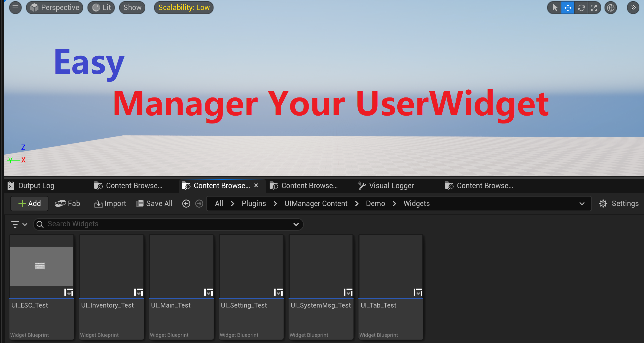
Task: Expand hidden viewport toolbar items chevron
Action: click(x=633, y=8)
